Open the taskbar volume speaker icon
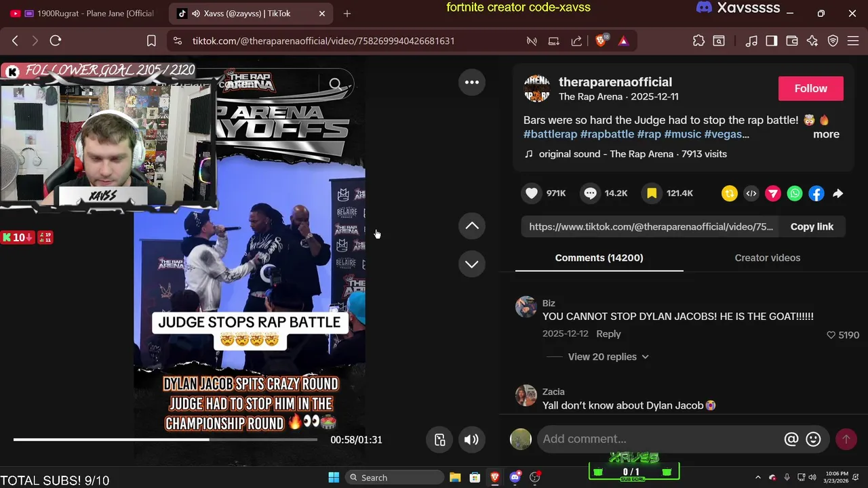This screenshot has width=868, height=488. (812, 477)
